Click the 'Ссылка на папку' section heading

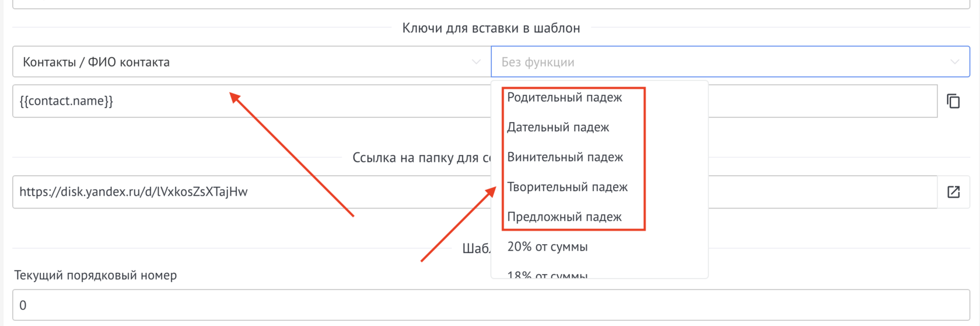[x=421, y=158]
